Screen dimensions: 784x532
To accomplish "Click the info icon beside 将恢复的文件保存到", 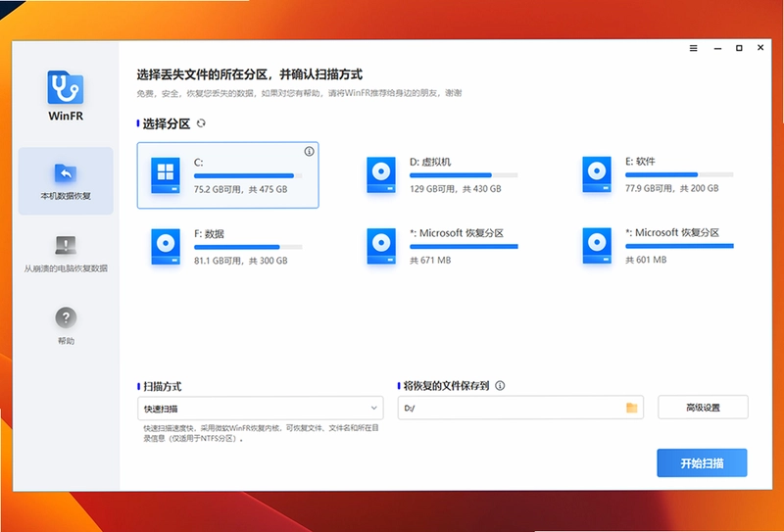I will click(500, 385).
